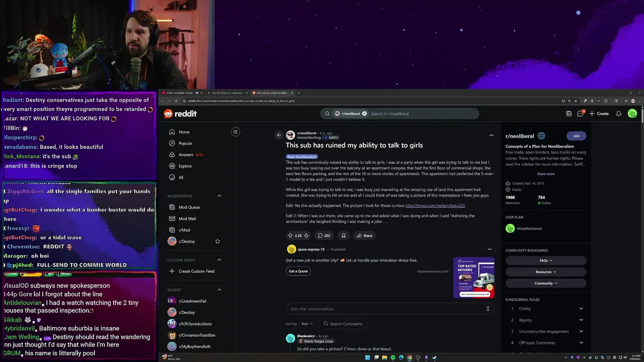Switch to the Tim Pool on X browser tab
This screenshot has width=644, height=362.
point(226,93)
